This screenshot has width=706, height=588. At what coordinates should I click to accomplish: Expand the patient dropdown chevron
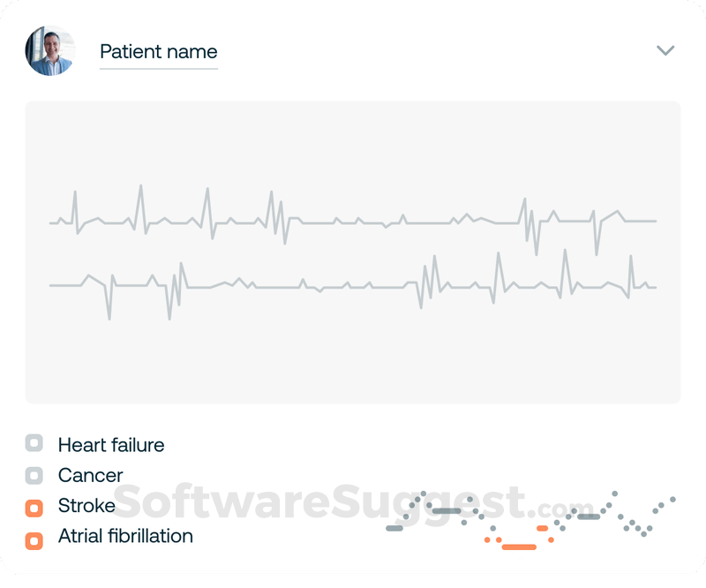(665, 50)
